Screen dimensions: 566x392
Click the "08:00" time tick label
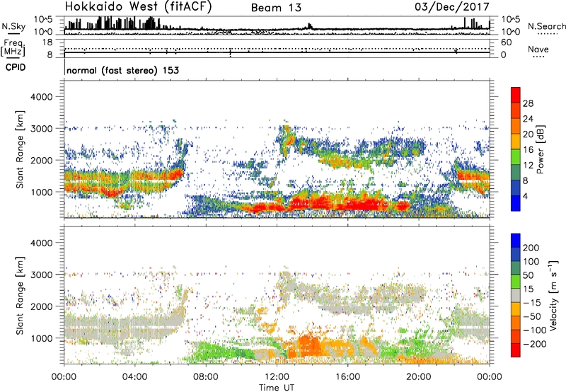(x=206, y=377)
